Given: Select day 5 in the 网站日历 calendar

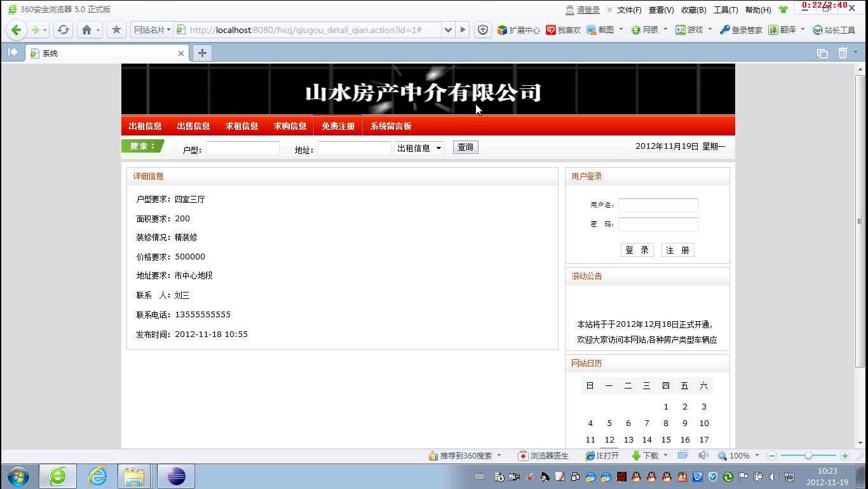Looking at the screenshot, I should [609, 423].
